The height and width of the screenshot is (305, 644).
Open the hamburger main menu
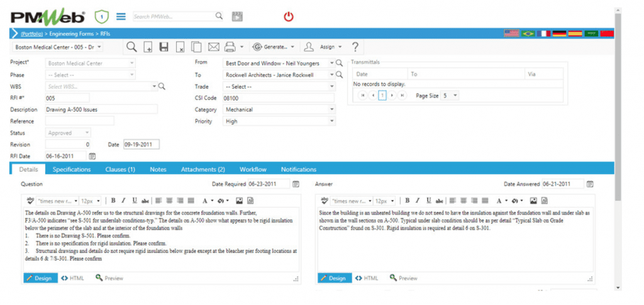coord(121,16)
